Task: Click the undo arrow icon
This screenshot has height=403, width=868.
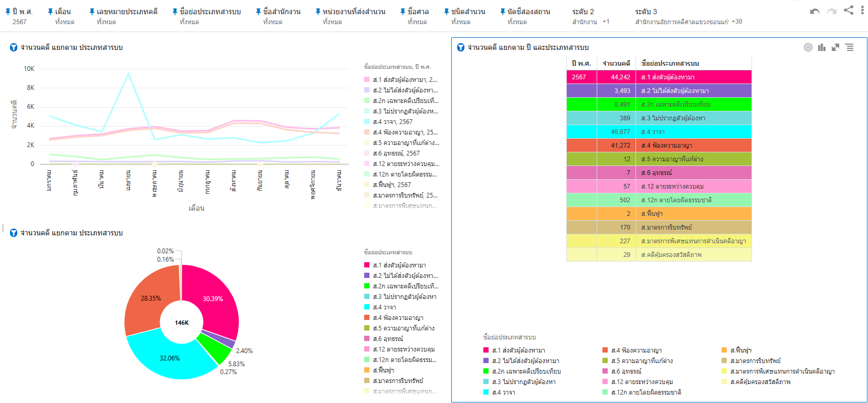Action: click(x=814, y=12)
